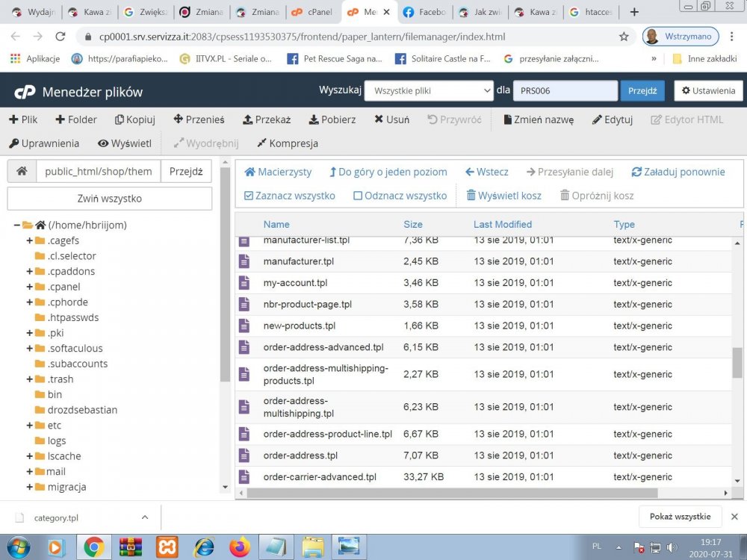Expand the .trash folder
The width and height of the screenshot is (747, 560).
[30, 379]
